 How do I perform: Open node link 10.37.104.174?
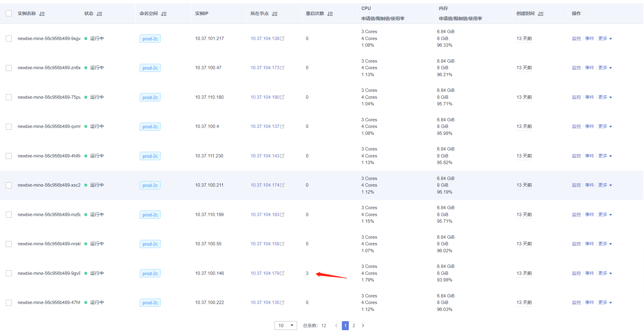click(x=265, y=185)
